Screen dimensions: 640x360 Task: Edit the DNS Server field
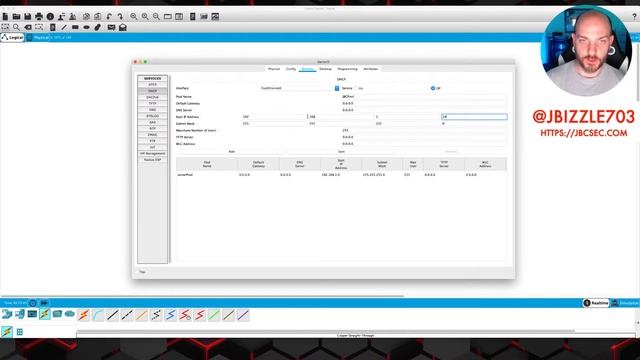tap(424, 110)
